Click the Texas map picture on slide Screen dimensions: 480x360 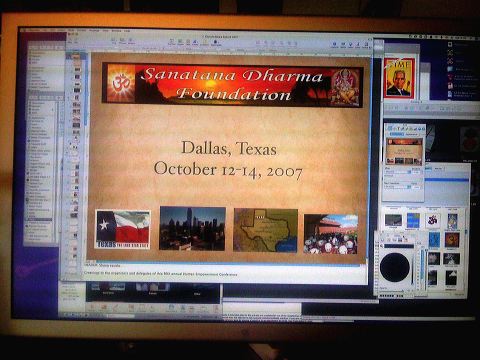click(x=265, y=230)
